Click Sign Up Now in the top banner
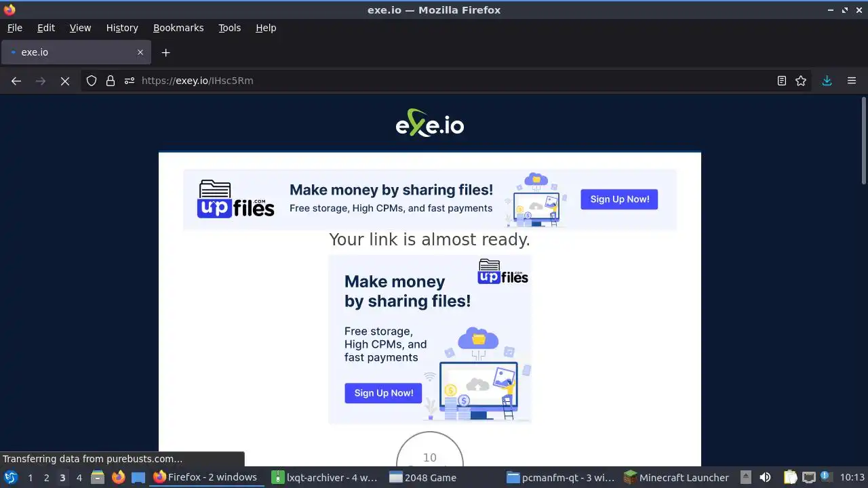 point(619,199)
